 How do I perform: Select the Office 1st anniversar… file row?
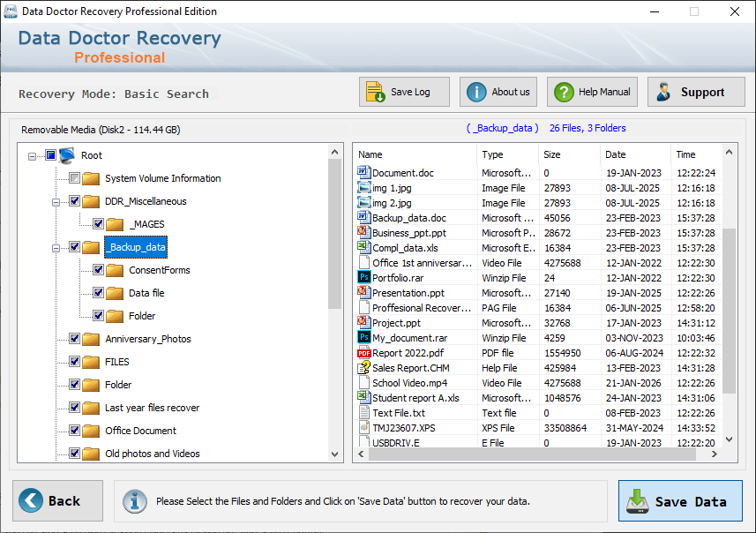pos(537,263)
